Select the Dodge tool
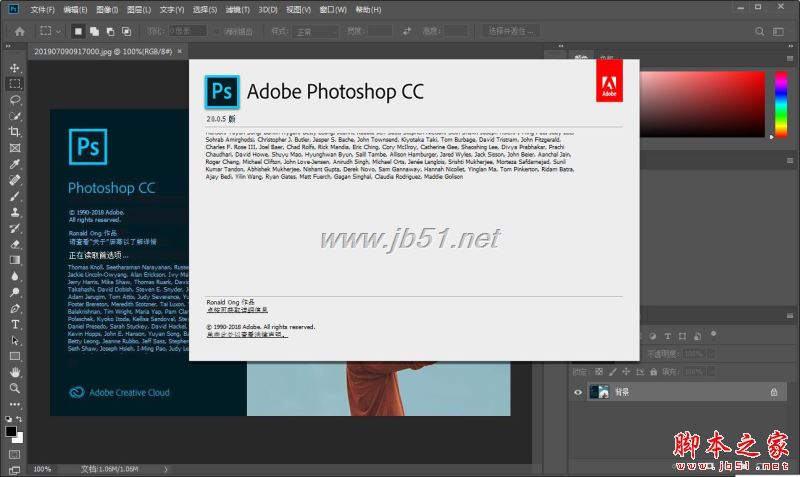Screen dimensions: 800x477 point(14,292)
